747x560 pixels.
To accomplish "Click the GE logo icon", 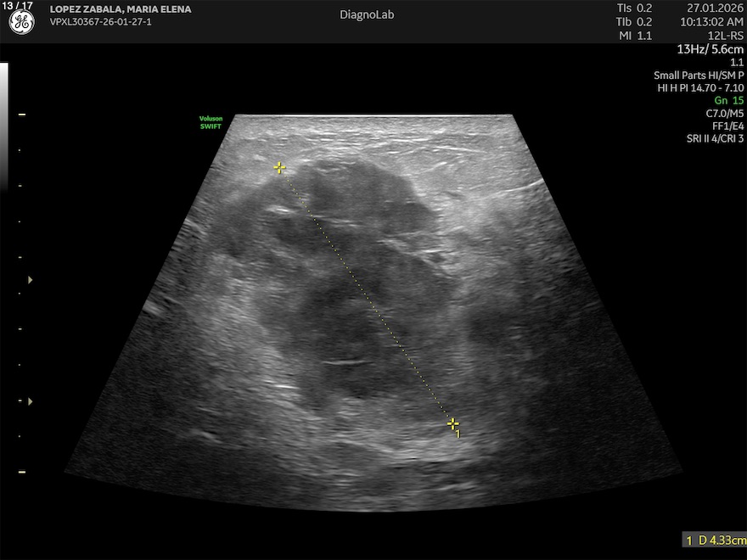I will (21, 24).
